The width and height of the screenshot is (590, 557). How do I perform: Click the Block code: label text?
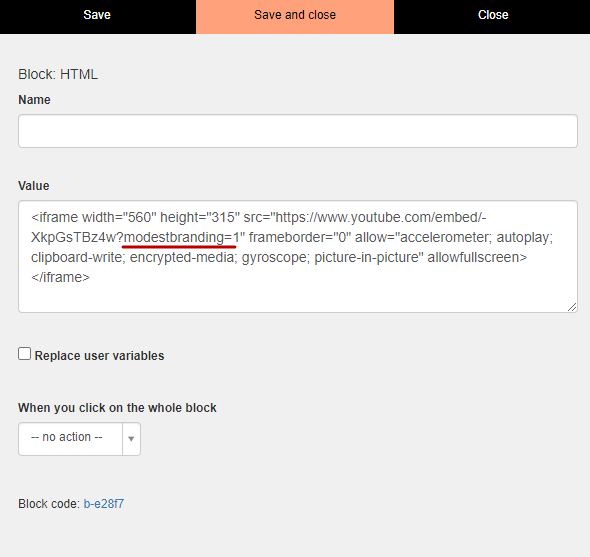[x=49, y=504]
